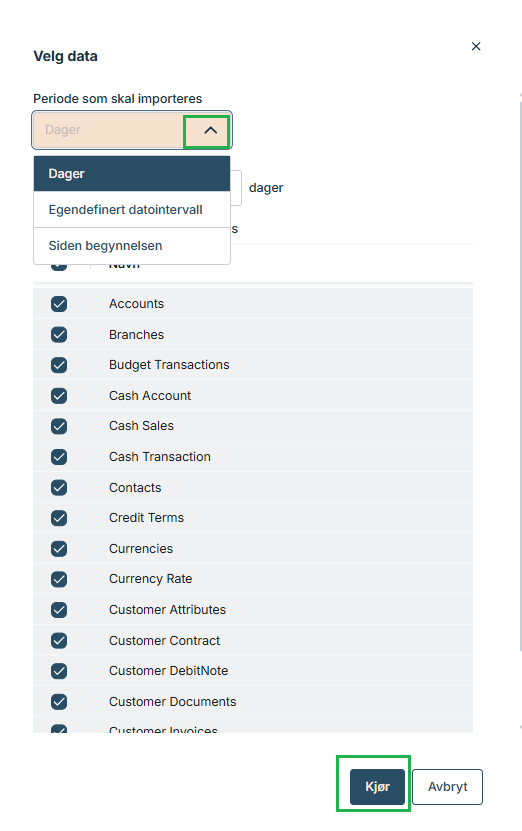Select Dager option in dropdown list
Screen dimensions: 522x831
pos(132,173)
